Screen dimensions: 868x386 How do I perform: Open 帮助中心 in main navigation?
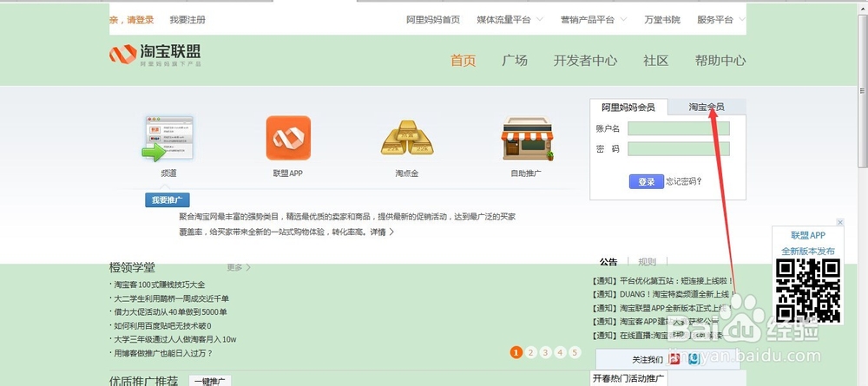coord(720,60)
